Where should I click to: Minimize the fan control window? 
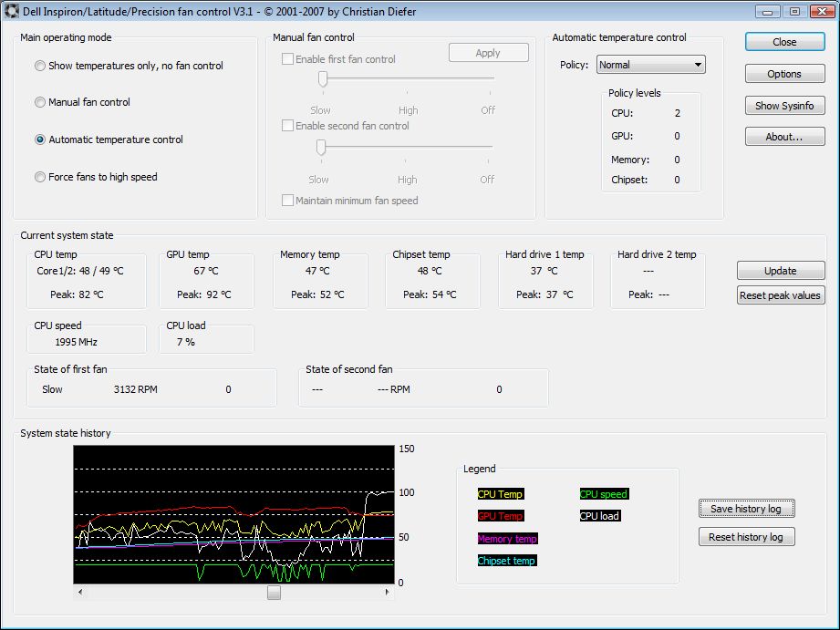(x=768, y=11)
